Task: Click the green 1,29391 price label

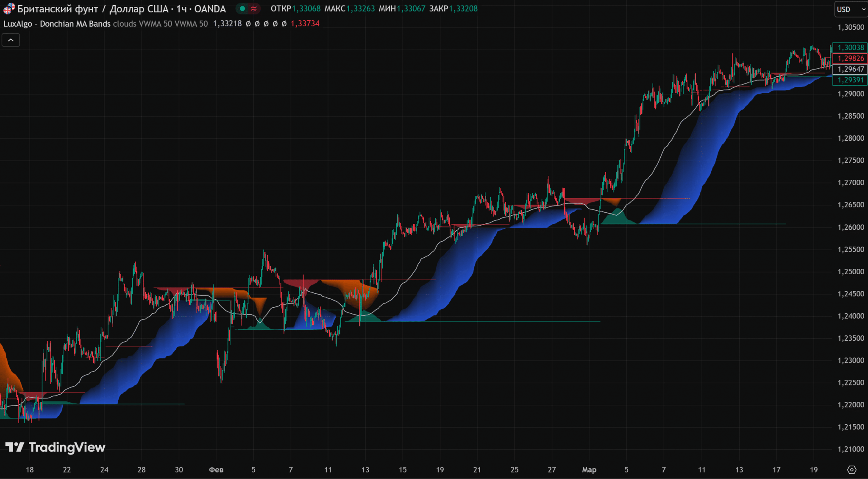Action: coord(850,80)
